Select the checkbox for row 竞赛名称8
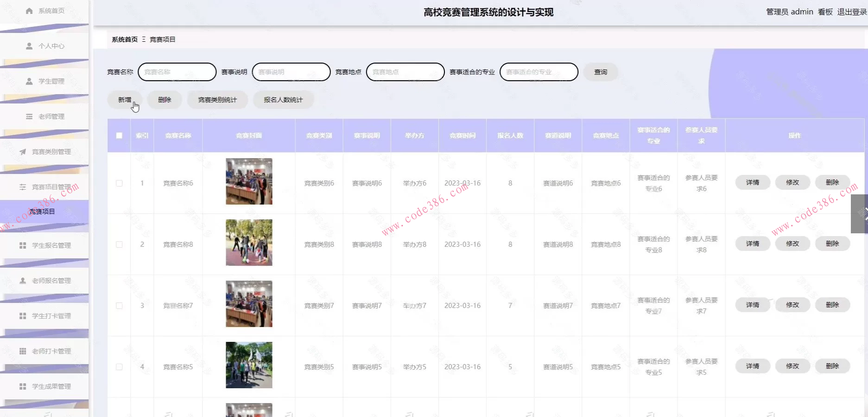Image resolution: width=868 pixels, height=417 pixels. (x=119, y=244)
